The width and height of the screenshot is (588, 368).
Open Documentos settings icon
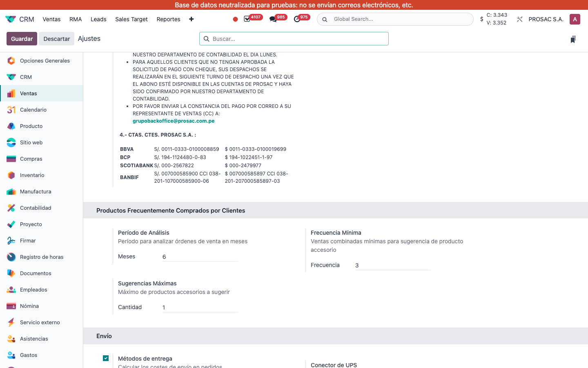click(x=11, y=273)
